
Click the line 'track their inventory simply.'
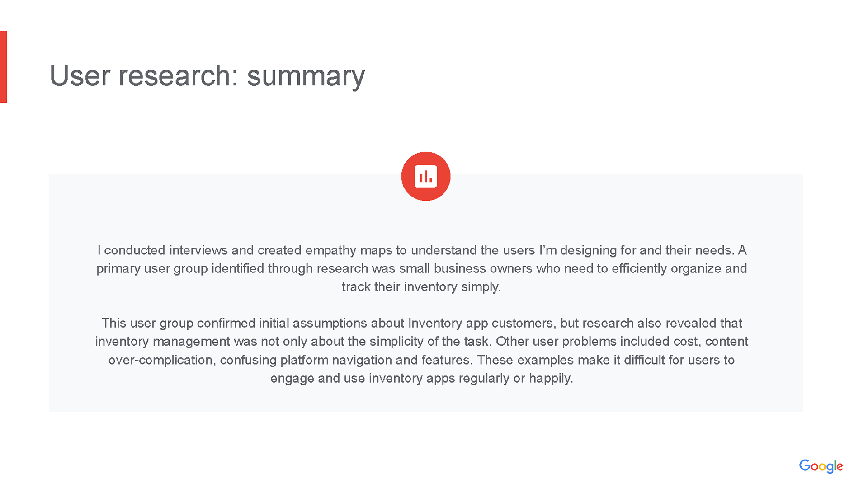click(421, 286)
